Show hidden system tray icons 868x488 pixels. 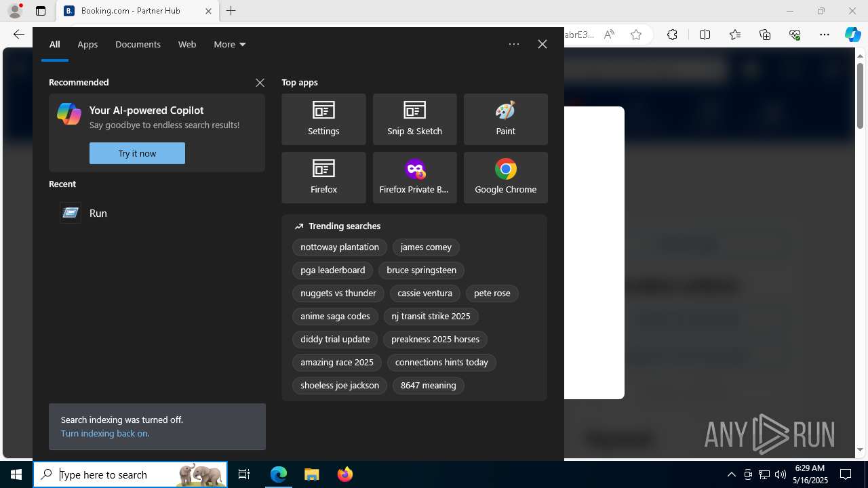[x=731, y=474]
